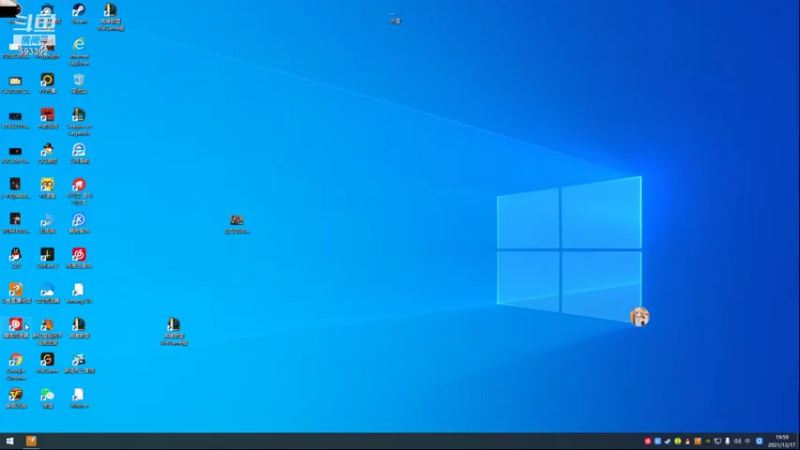Select the small icon at top center of desktop
800x450 pixels.
395,17
